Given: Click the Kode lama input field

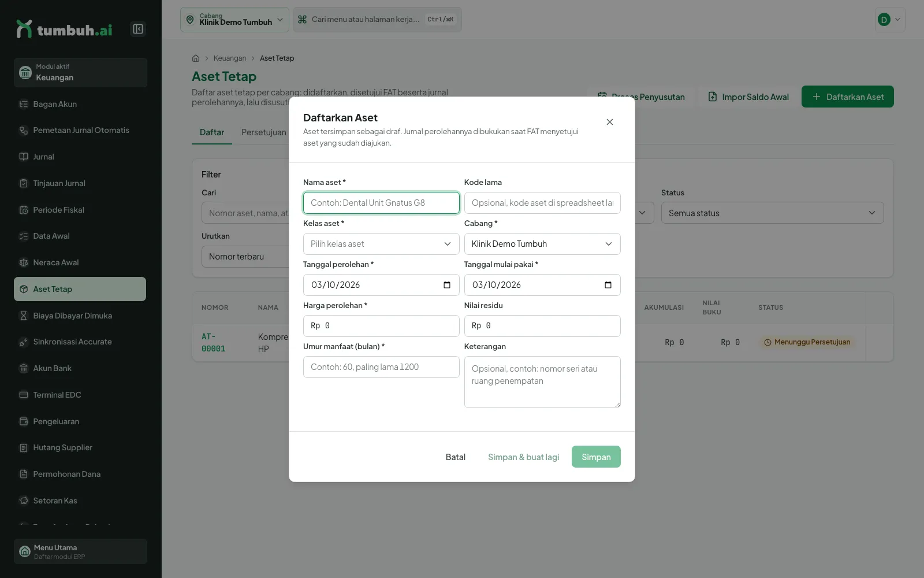Looking at the screenshot, I should click(542, 203).
